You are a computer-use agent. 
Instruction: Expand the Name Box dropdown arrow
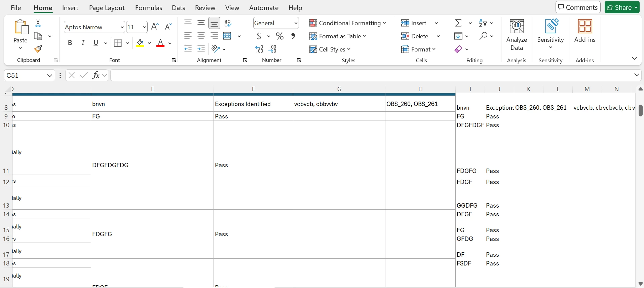pos(50,75)
